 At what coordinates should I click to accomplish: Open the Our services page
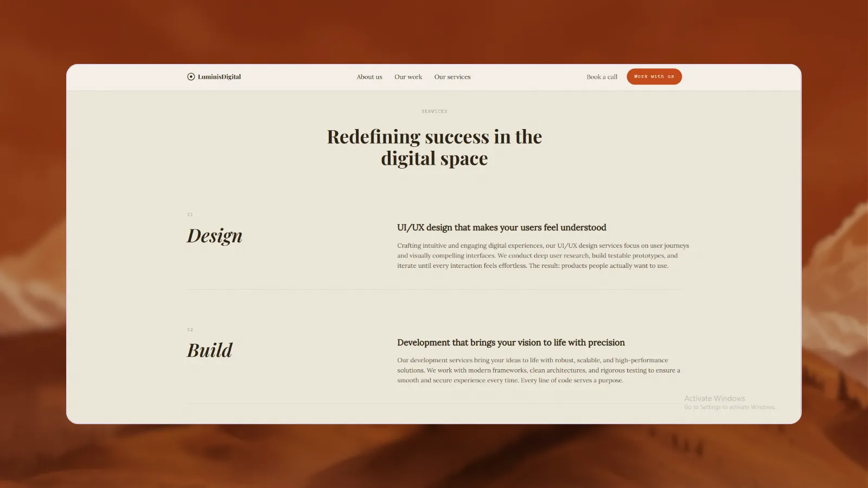(x=452, y=76)
